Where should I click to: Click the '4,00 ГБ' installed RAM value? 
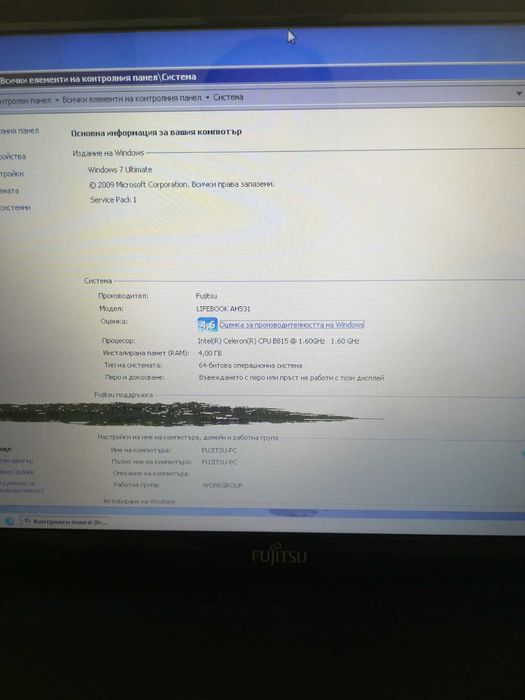click(210, 353)
